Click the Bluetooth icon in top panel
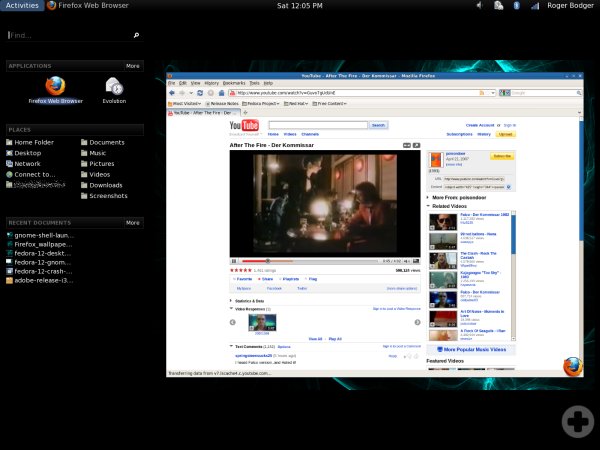Viewport: 600px width, 450px height. 516,6
